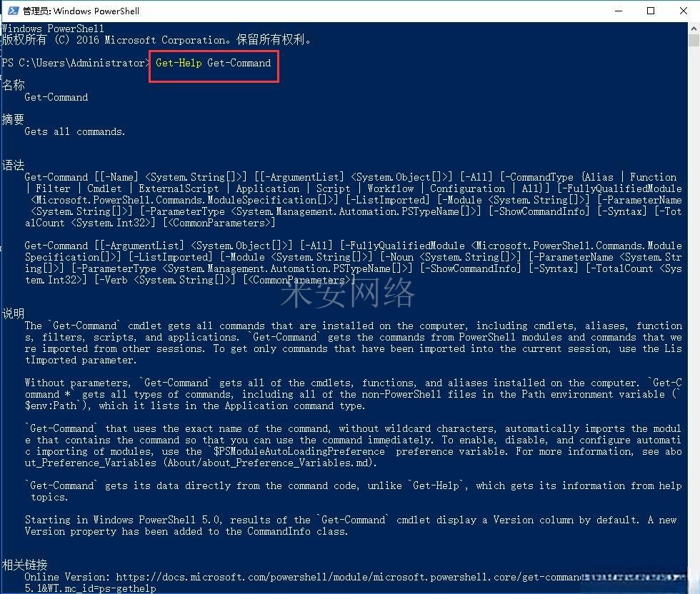Click "[-Verb <System.String[]>]" in the second syntax block
Screen dimensions: 700x594
coord(165,281)
